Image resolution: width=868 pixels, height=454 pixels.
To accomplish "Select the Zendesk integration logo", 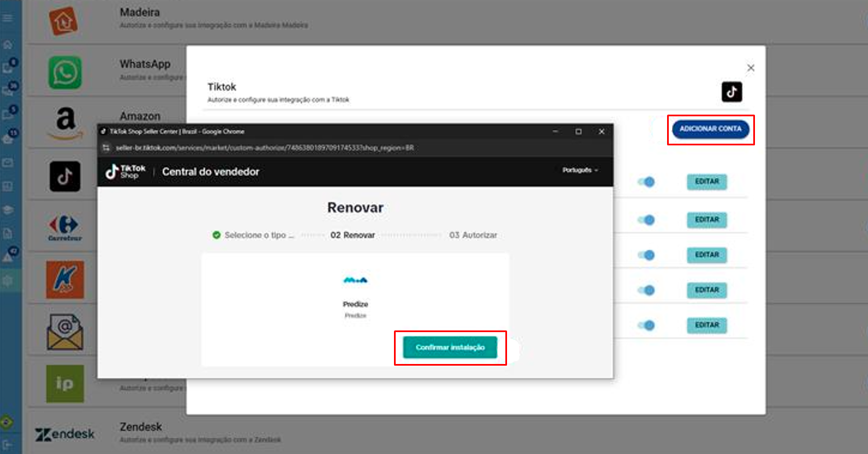I will coord(65,434).
